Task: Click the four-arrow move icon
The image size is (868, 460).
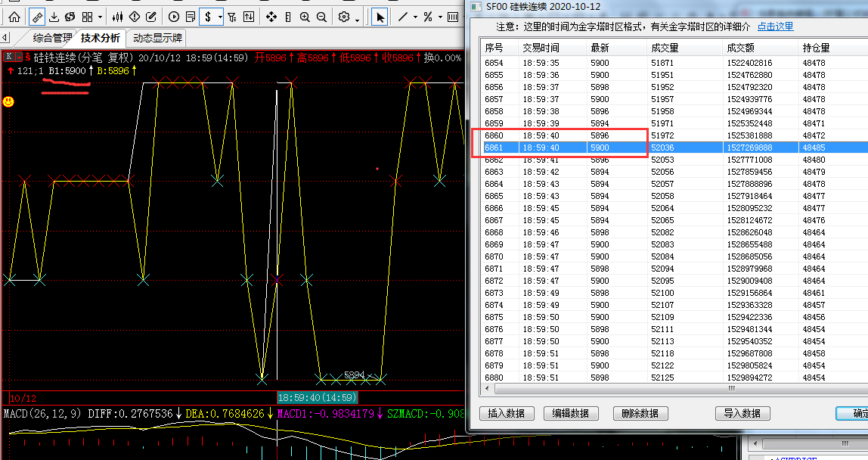Action: [271, 17]
